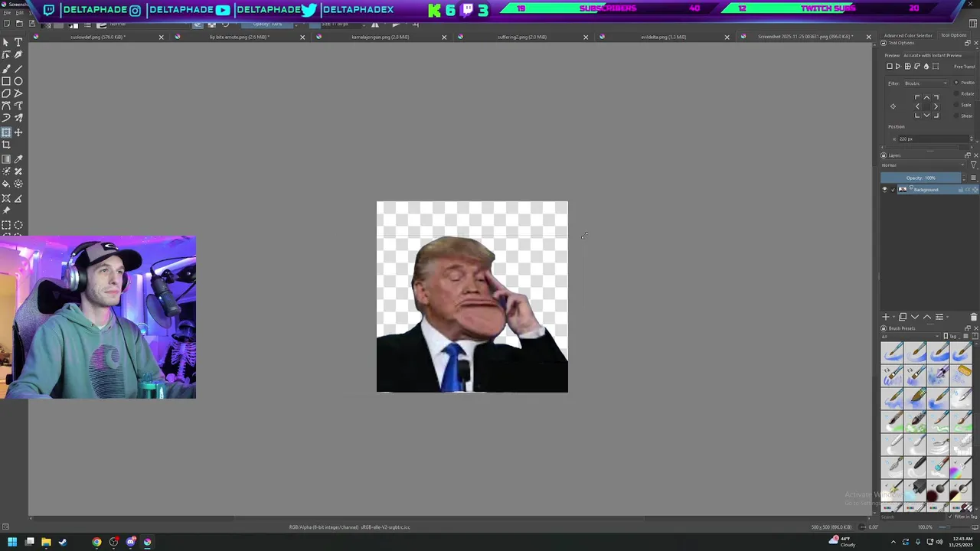Switch to suslowdef.png document tab

coord(97,37)
